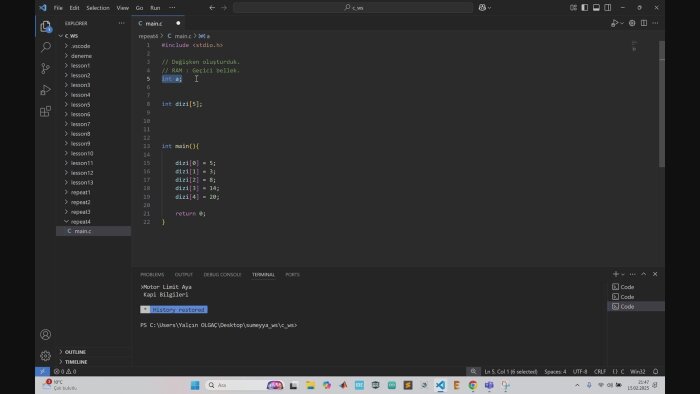Switch to the OUTPUT panel tab
The width and height of the screenshot is (700, 394).
coord(183,274)
